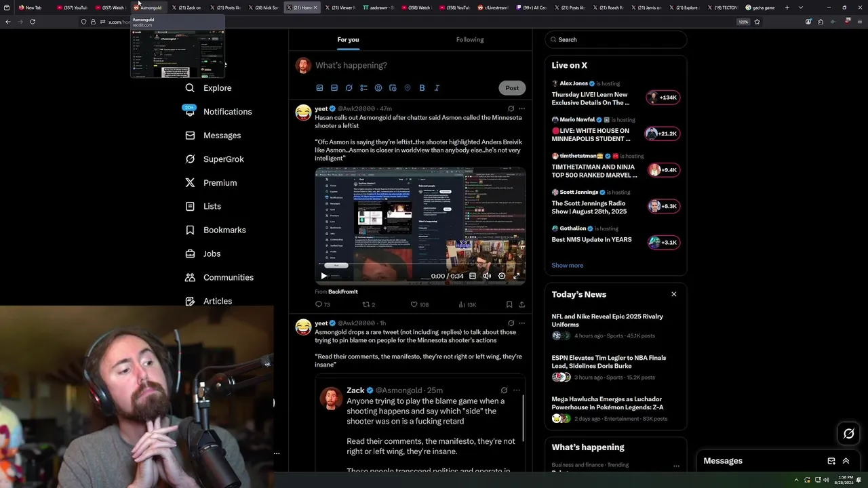The width and height of the screenshot is (868, 488).
Task: Open Jobs in the sidebar
Action: pyautogui.click(x=203, y=254)
